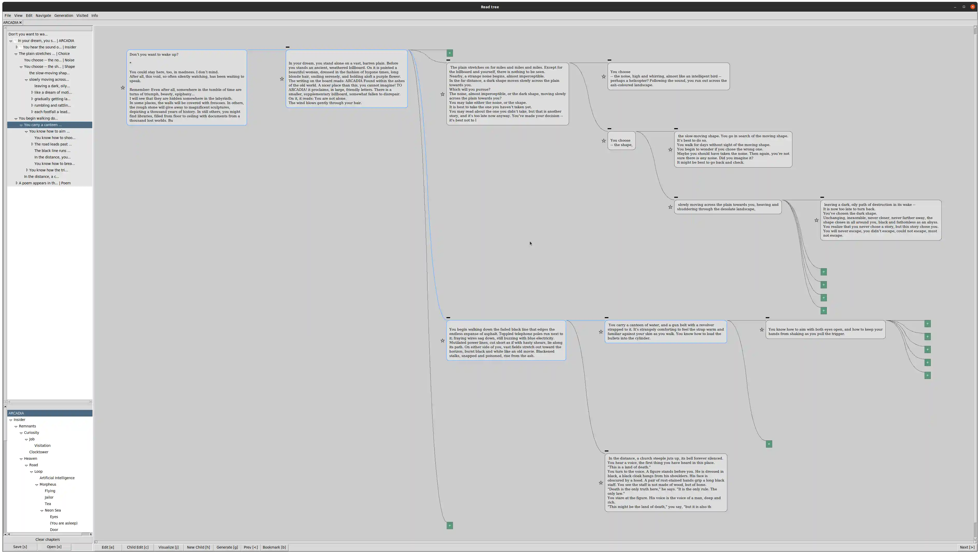This screenshot has height=554, width=980.
Task: Click green plus icon below 'You know how to aim' branch
Action: 769,444
